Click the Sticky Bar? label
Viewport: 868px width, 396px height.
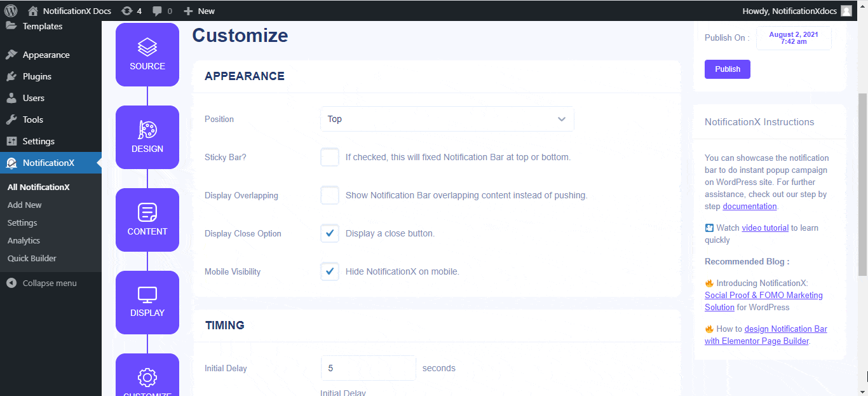(226, 157)
